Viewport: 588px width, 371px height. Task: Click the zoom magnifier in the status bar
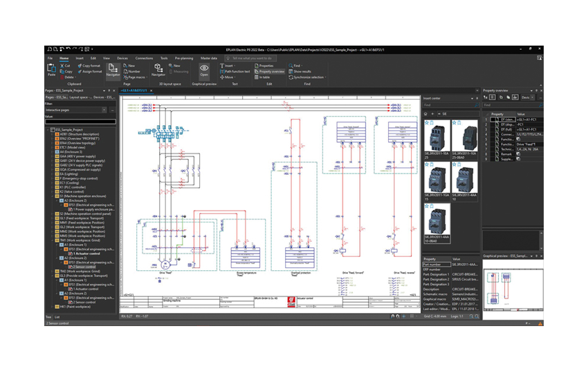[471, 316]
